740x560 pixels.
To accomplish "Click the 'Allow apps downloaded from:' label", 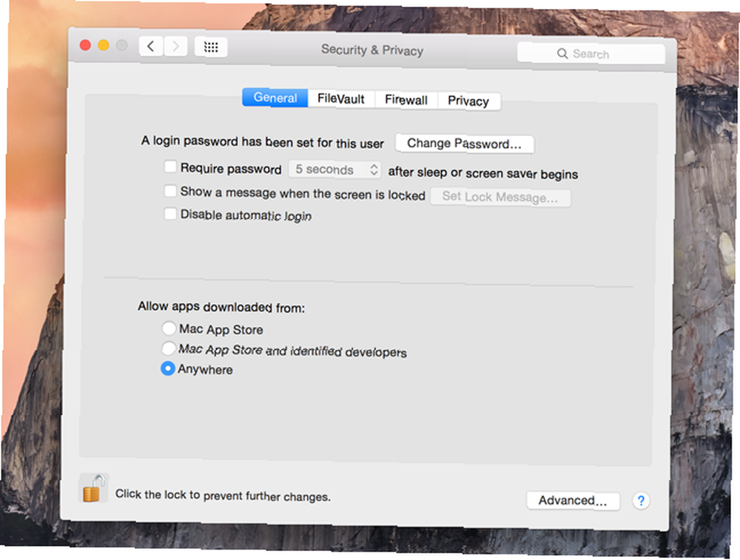I will point(221,307).
